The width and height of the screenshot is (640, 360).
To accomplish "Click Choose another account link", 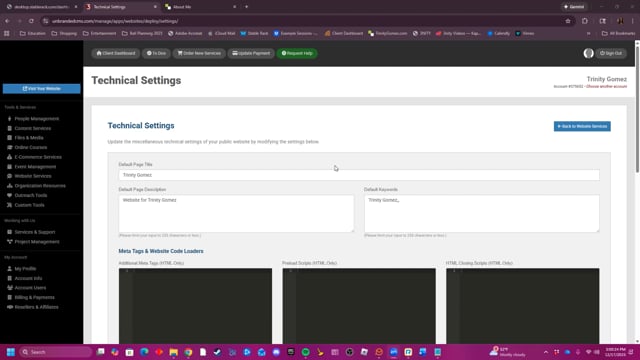I will (607, 87).
